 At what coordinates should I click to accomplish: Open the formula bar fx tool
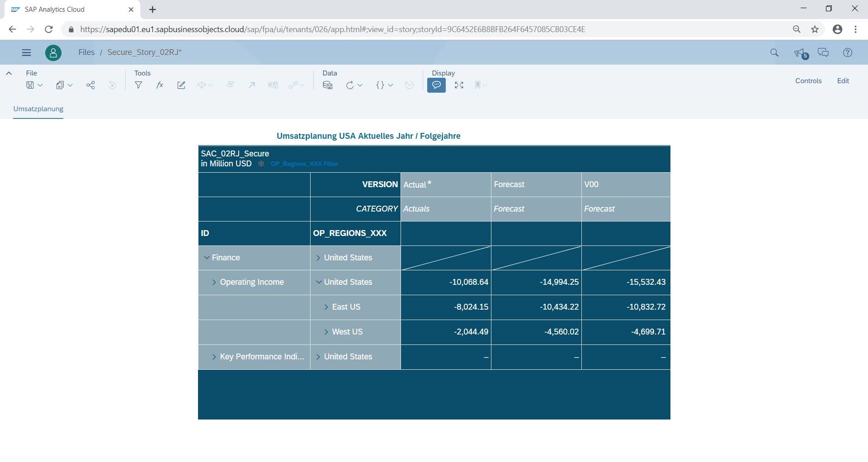(x=160, y=85)
